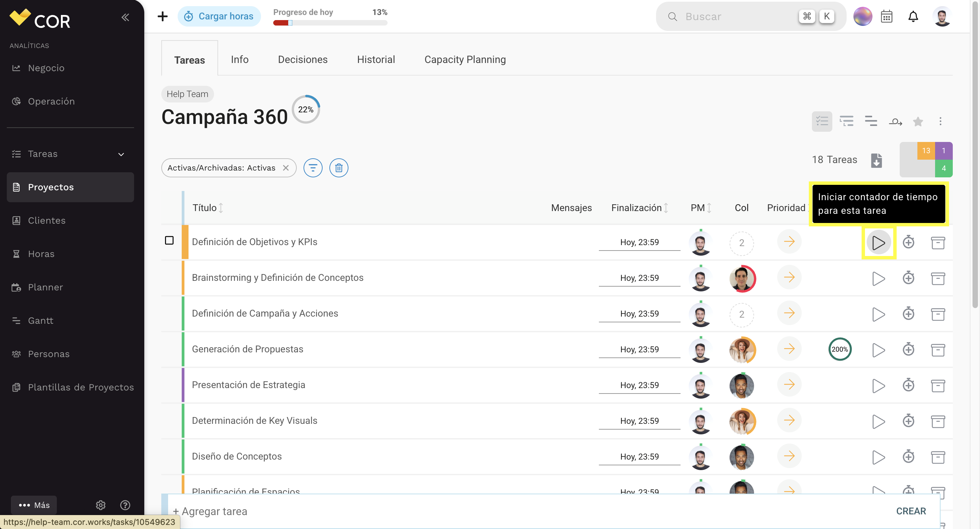The width and height of the screenshot is (980, 529).
Task: Remove the Activas/Archivadas filter chip
Action: 286,168
